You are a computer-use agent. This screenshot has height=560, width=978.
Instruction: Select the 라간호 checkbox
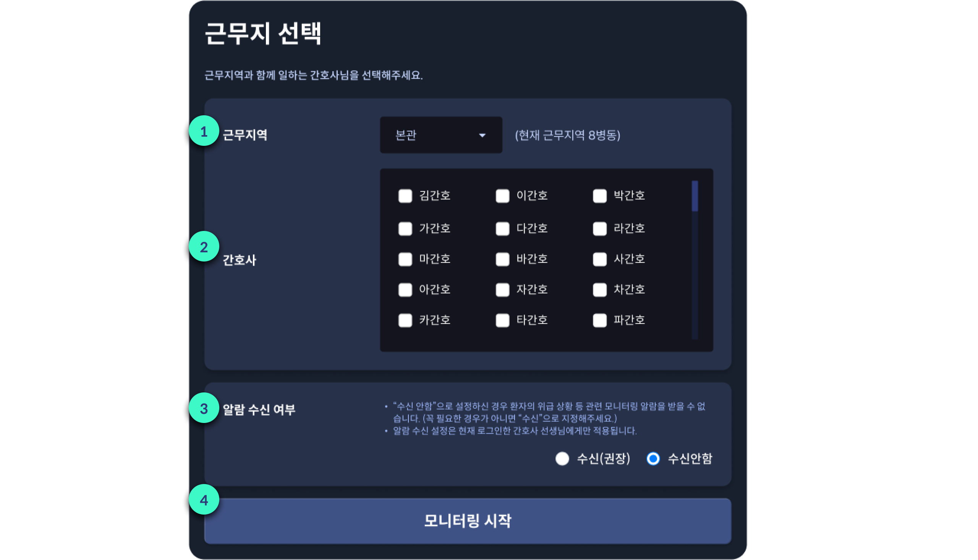[599, 228]
